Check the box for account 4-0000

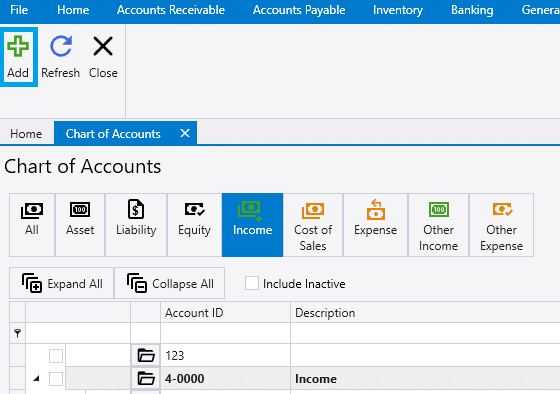[56, 379]
